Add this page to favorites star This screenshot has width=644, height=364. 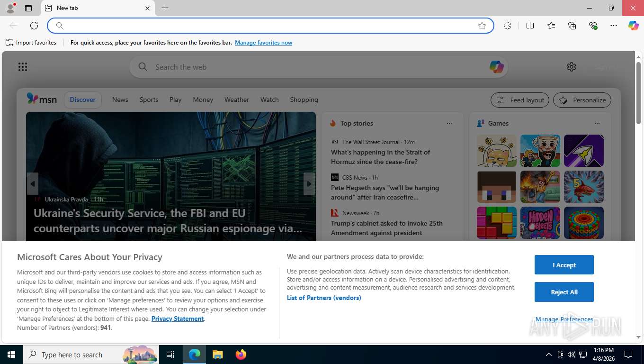pyautogui.click(x=482, y=26)
